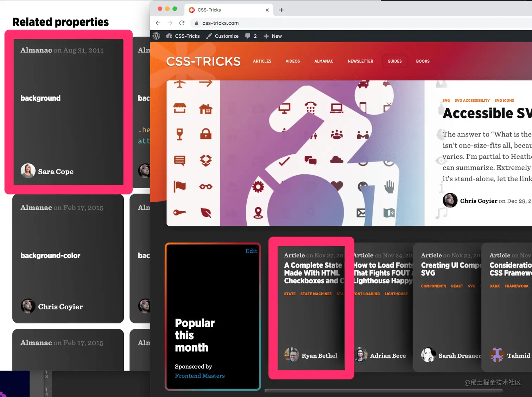Open a new browser tab with plus

pyautogui.click(x=281, y=10)
